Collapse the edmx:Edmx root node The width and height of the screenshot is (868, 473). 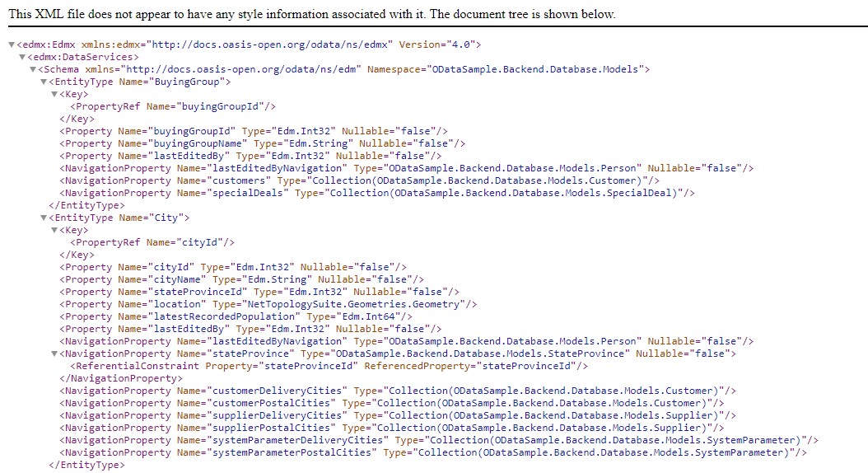[x=11, y=44]
